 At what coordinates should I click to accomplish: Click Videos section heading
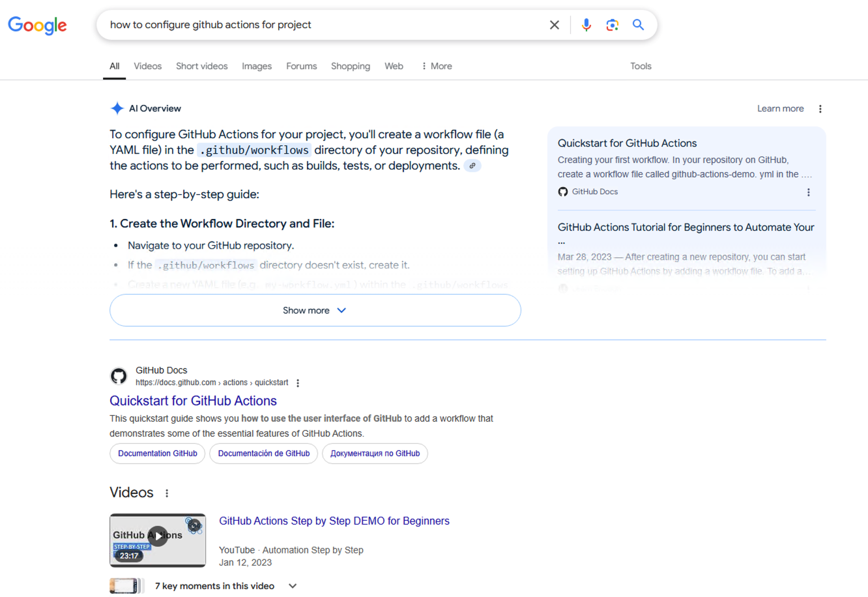coord(132,493)
